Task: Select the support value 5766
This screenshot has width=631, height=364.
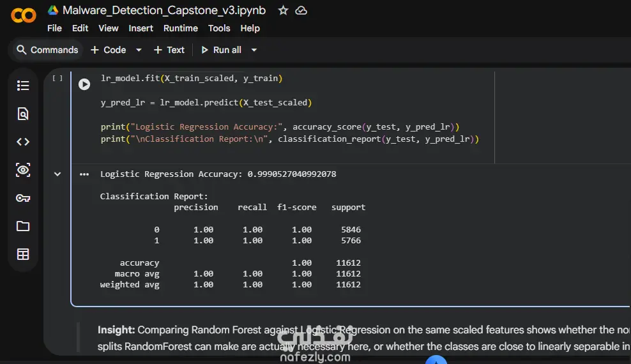Action: [351, 241]
